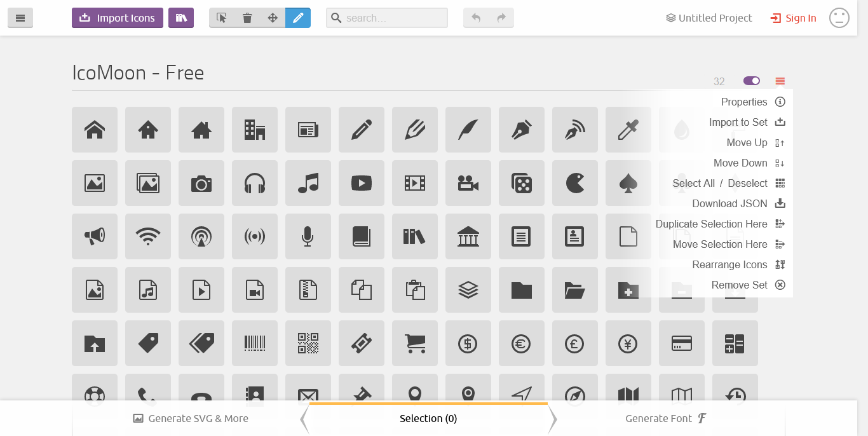Select the pencil icon in grid

coord(362,130)
